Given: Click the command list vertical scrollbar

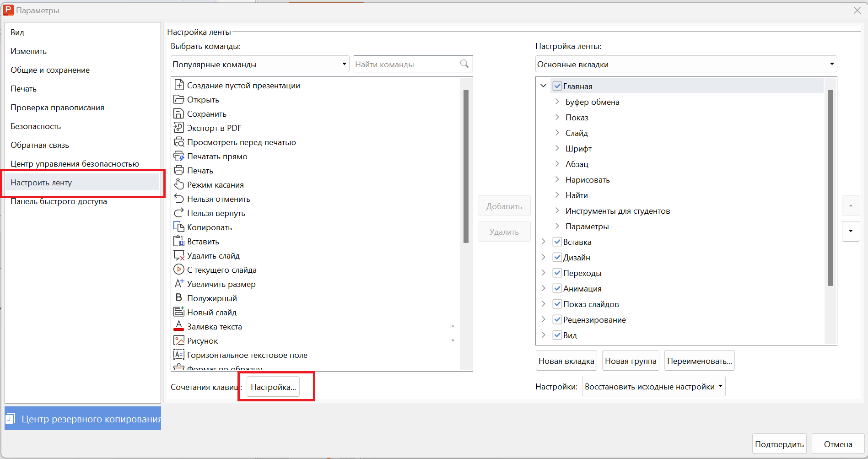Looking at the screenshot, I should click(466, 166).
